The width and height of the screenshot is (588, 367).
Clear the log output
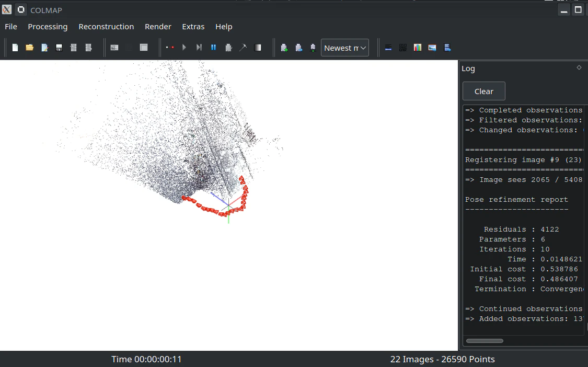pyautogui.click(x=484, y=91)
